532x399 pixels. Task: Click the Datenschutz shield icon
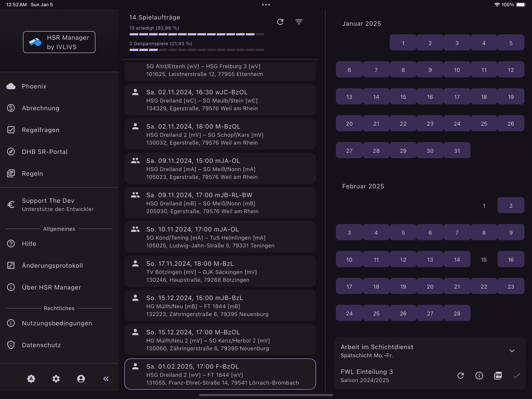coord(11,345)
